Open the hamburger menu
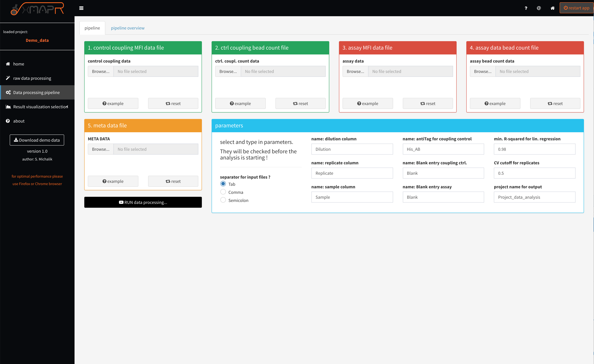Image resolution: width=594 pixels, height=364 pixels. pyautogui.click(x=81, y=8)
